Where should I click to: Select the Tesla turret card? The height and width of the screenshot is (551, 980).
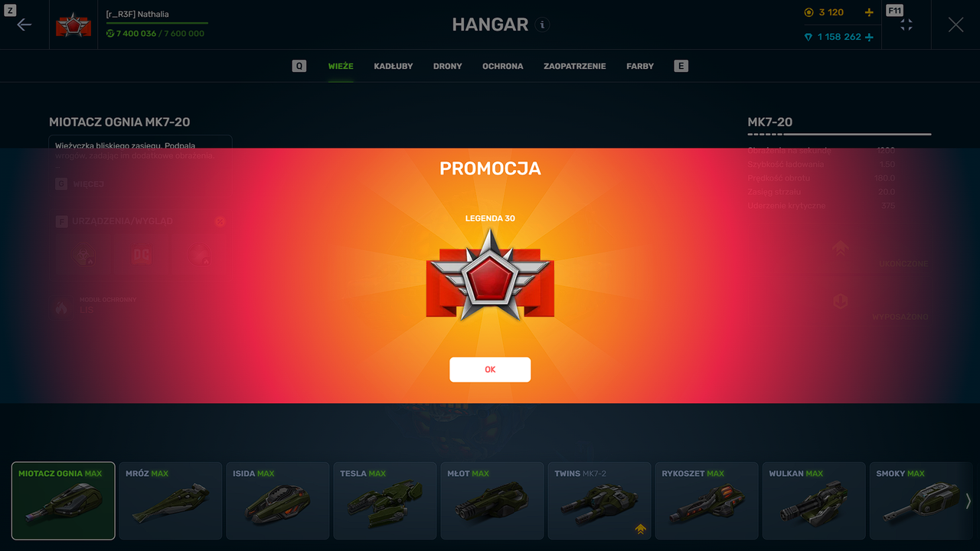pos(385,501)
